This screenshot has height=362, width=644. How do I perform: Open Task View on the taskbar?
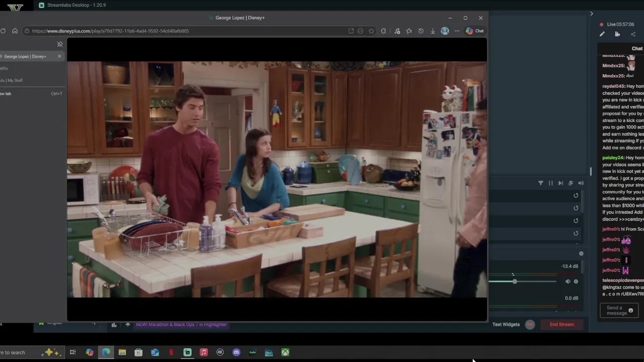click(72, 352)
